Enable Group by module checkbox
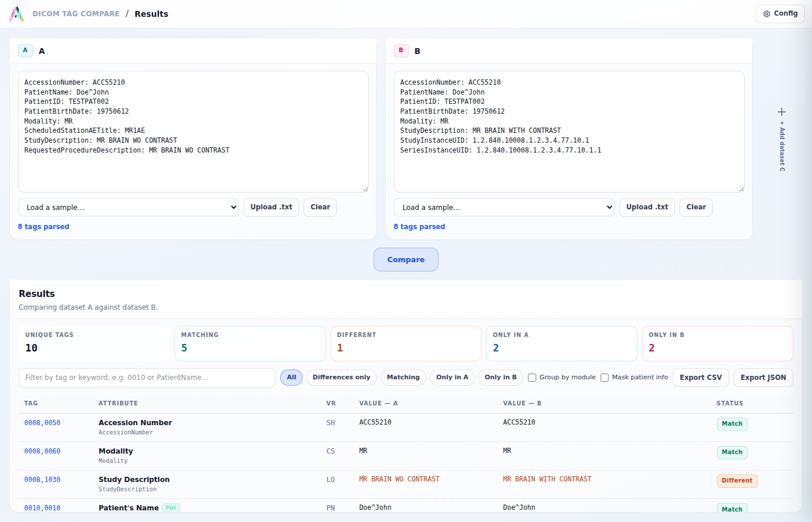 [x=532, y=378]
